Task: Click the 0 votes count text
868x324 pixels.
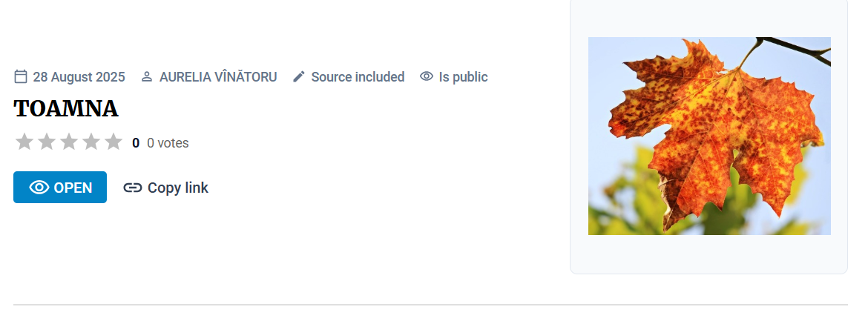Action: click(x=168, y=143)
